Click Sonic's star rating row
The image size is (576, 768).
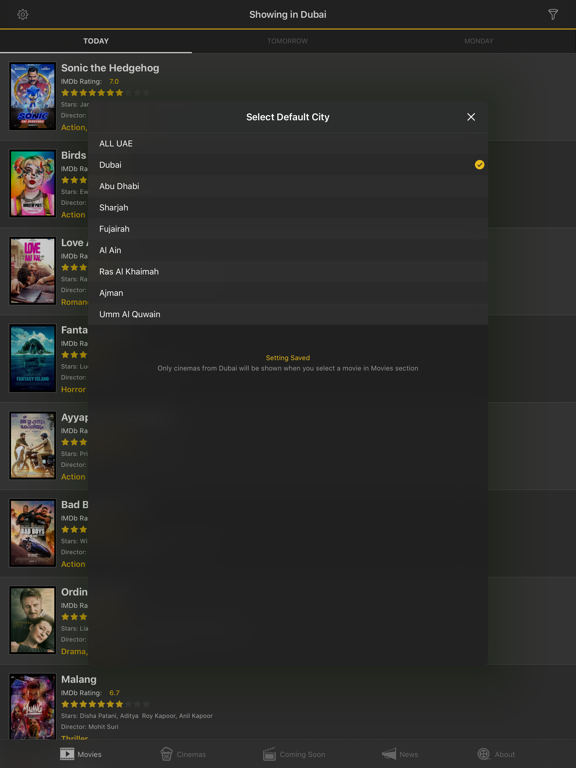pyautogui.click(x=105, y=93)
